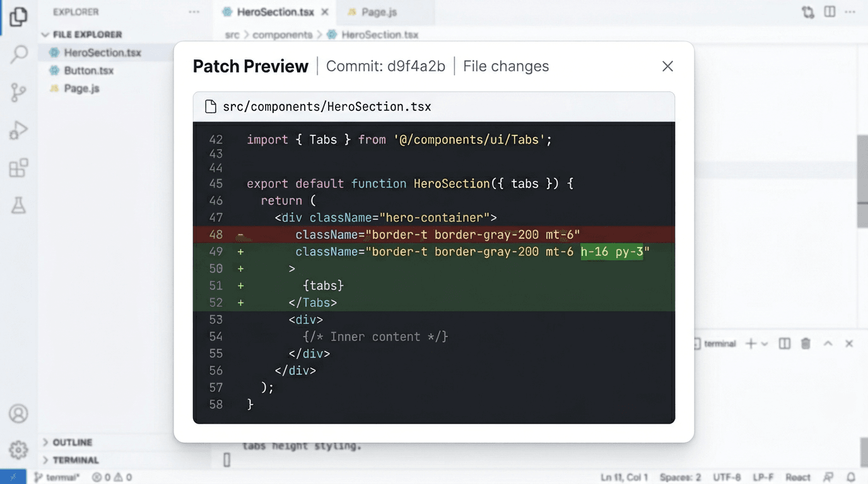868x484 pixels.
Task: Split the editor to the right
Action: pos(830,12)
